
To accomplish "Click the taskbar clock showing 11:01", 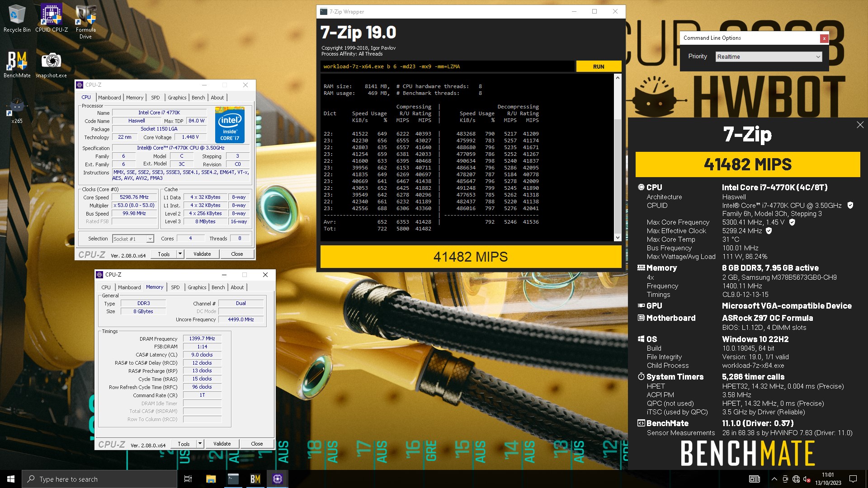I will 828,479.
